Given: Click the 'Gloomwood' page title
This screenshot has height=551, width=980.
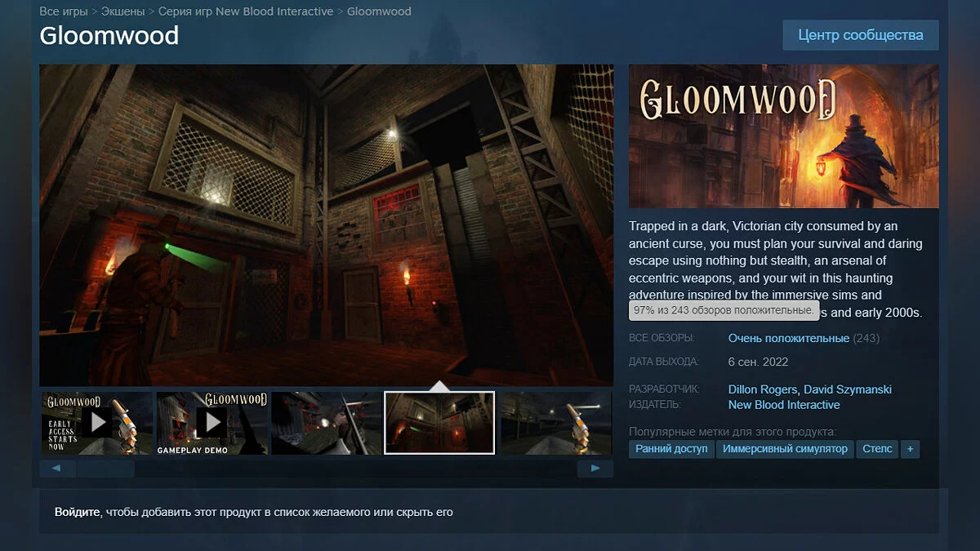Looking at the screenshot, I should (x=109, y=36).
